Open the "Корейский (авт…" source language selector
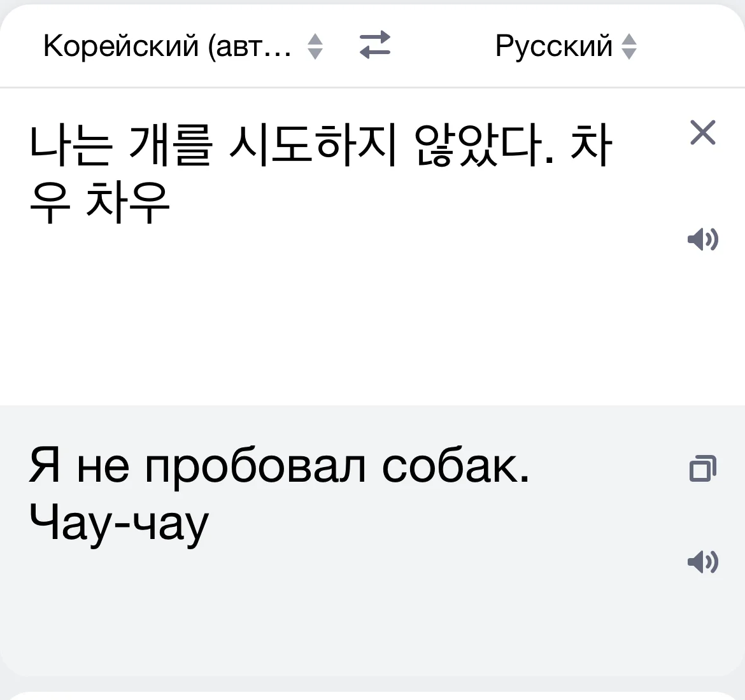The width and height of the screenshot is (745, 700). [167, 46]
